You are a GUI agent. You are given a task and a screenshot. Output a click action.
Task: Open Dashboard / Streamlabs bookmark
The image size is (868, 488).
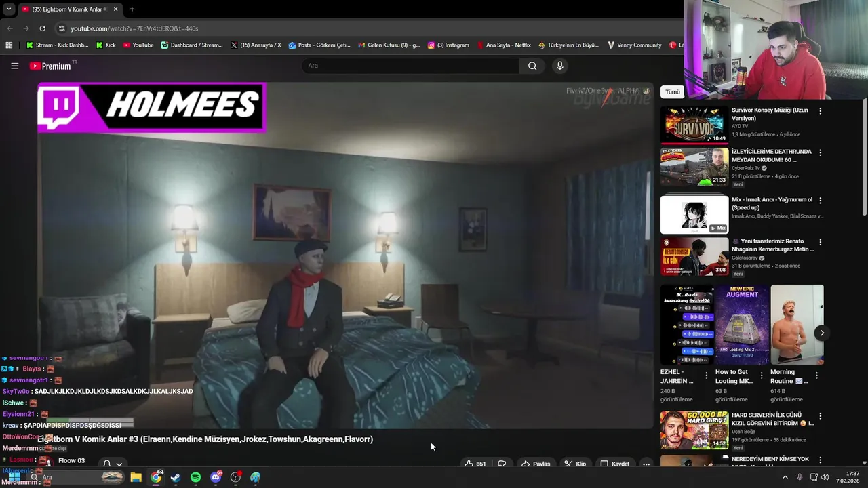(x=192, y=45)
